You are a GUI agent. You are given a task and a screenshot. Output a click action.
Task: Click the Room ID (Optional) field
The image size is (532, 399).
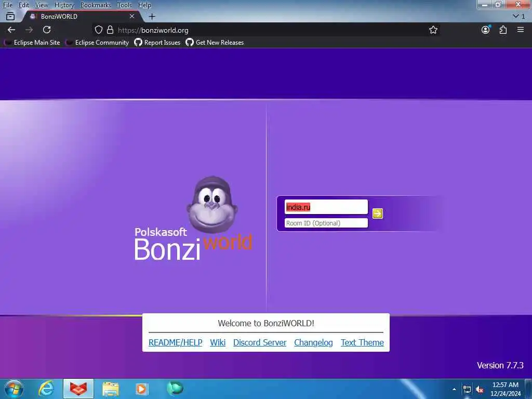point(326,223)
